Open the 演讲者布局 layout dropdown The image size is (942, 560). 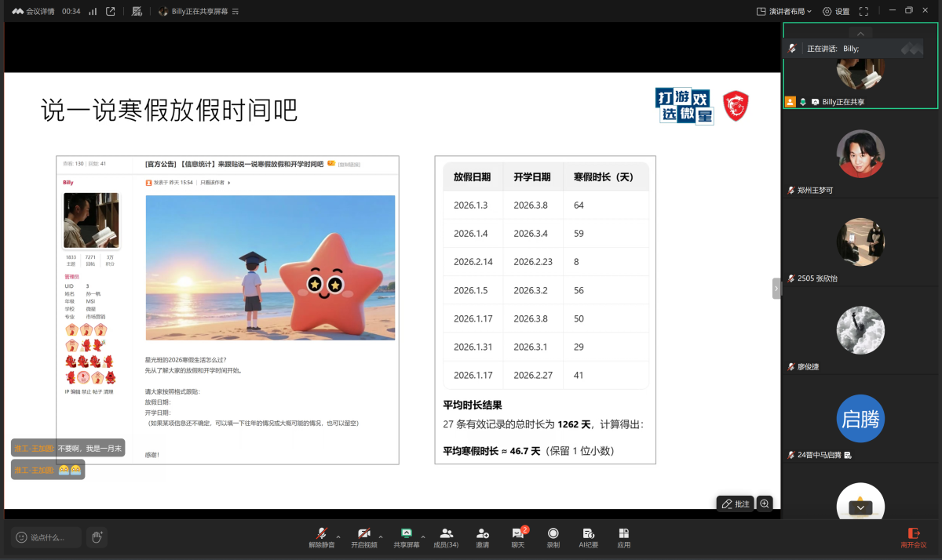[785, 11]
